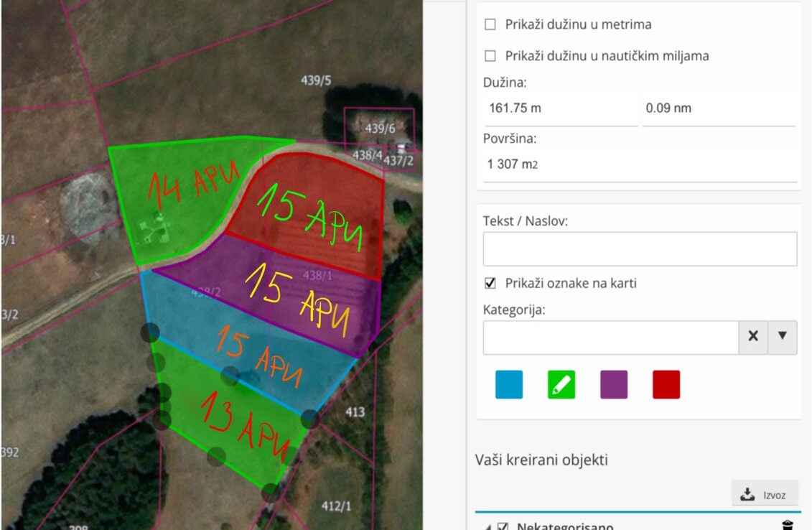The width and height of the screenshot is (812, 530).
Task: Check Prikaži dužinu u nautičkim miljama
Action: click(490, 56)
